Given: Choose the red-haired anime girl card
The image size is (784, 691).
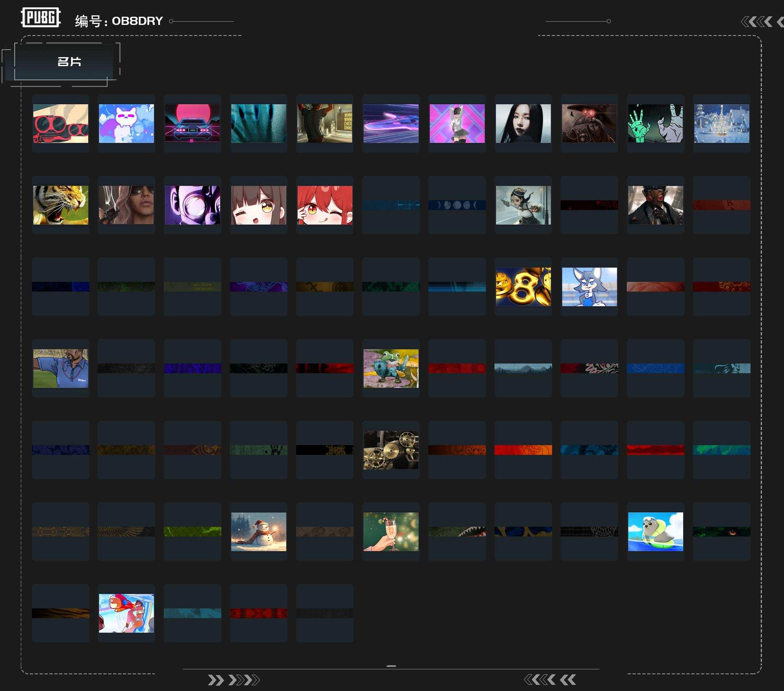Looking at the screenshot, I should (x=325, y=205).
